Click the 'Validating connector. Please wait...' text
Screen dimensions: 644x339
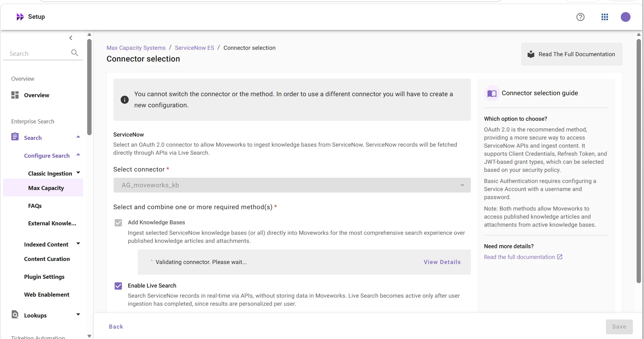pos(201,262)
